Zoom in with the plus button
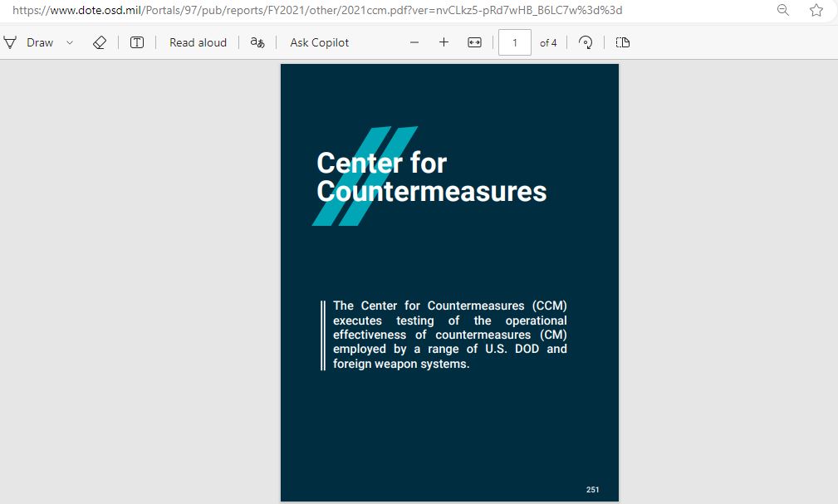Image resolution: width=838 pixels, height=504 pixels. coord(444,42)
